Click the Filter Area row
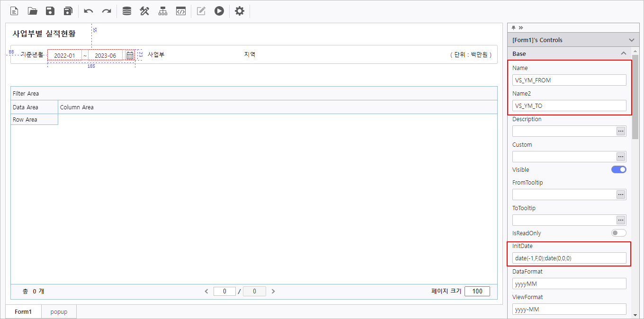644x319 pixels. pyautogui.click(x=254, y=94)
